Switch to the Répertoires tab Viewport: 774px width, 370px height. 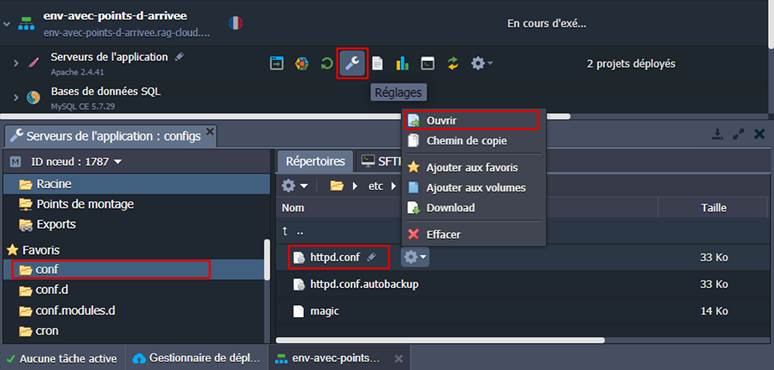pyautogui.click(x=315, y=161)
